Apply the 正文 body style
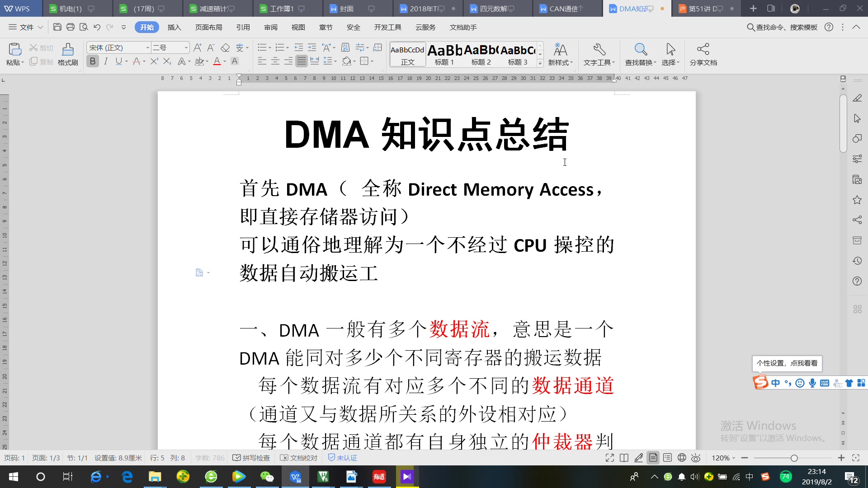This screenshot has height=488, width=868. [407, 54]
